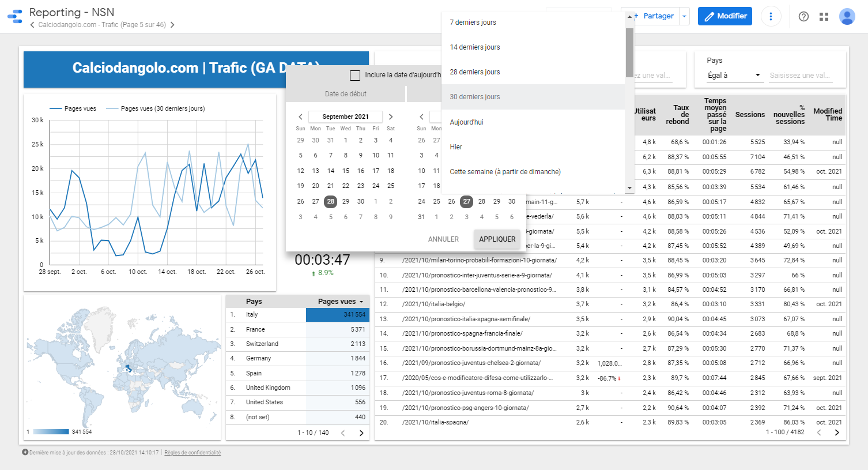Toggle include today's date checkbox
This screenshot has width=868, height=470.
(x=355, y=75)
